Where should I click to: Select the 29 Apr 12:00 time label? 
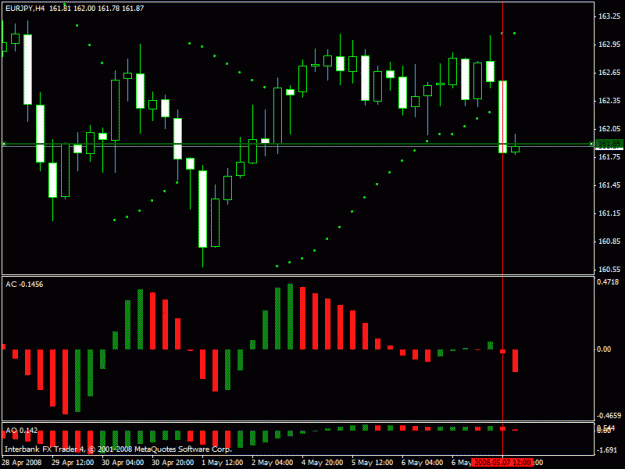tap(73, 463)
